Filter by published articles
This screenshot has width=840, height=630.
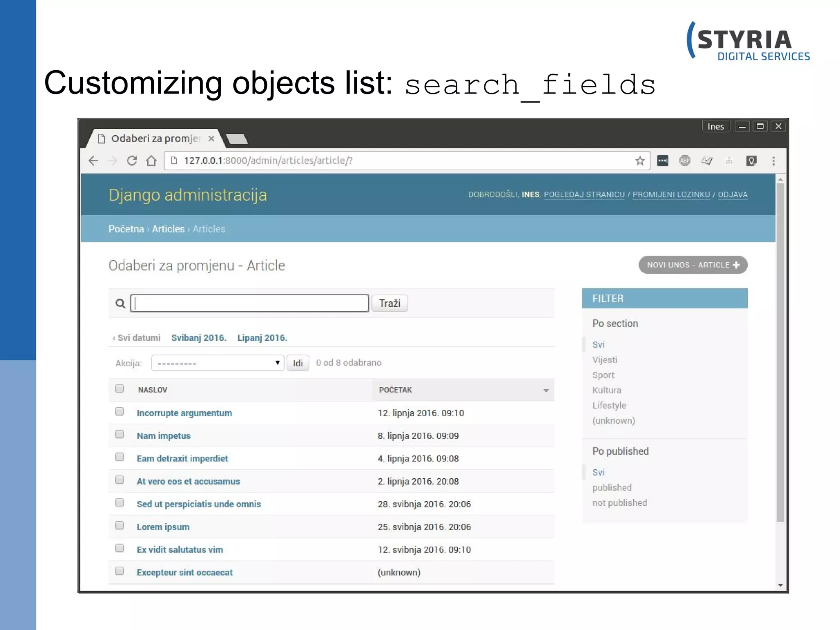point(612,488)
